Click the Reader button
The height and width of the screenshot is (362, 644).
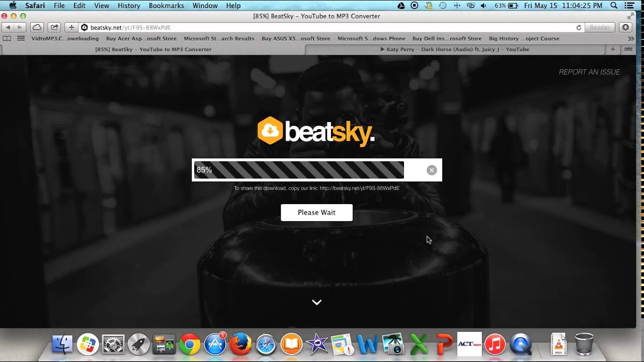pyautogui.click(x=600, y=27)
